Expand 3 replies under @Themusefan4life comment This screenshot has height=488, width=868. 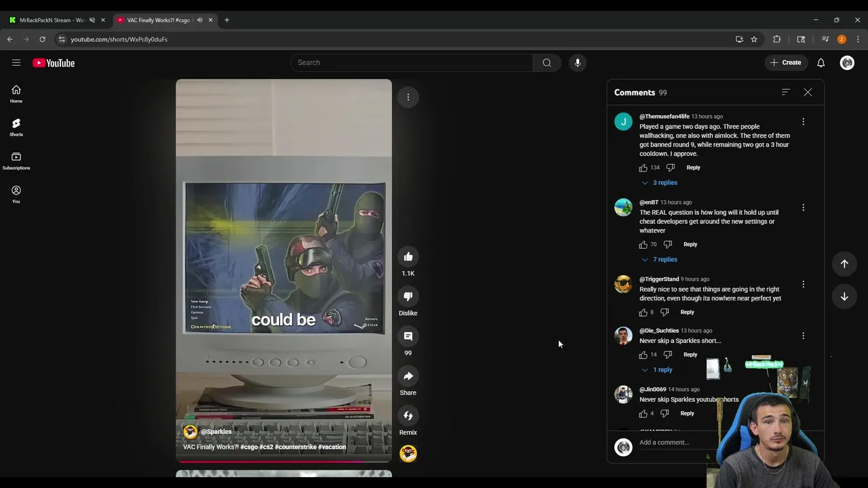coord(659,182)
